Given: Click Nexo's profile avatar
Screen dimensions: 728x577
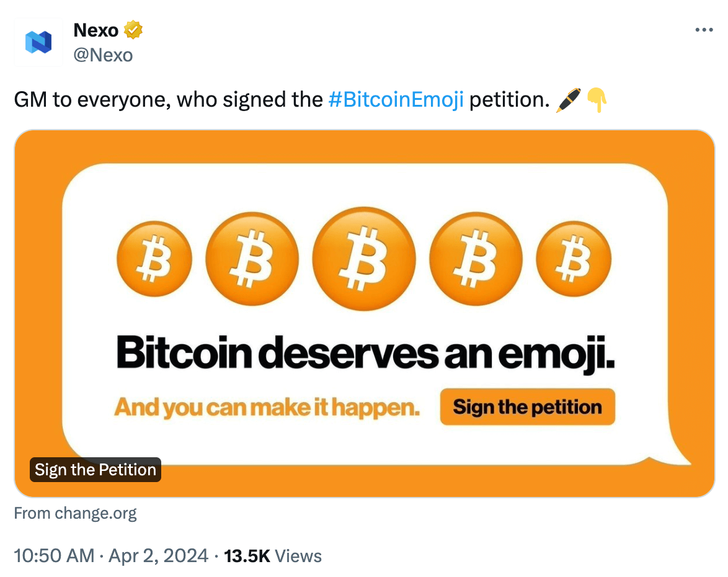Looking at the screenshot, I should tap(38, 42).
